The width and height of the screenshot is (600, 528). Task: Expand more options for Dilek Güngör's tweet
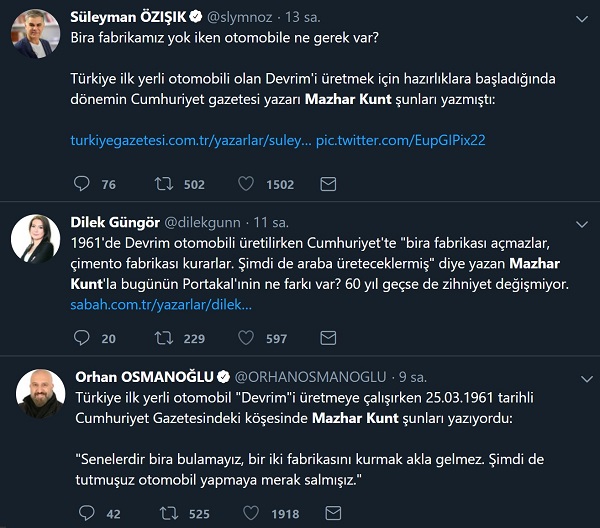[583, 222]
